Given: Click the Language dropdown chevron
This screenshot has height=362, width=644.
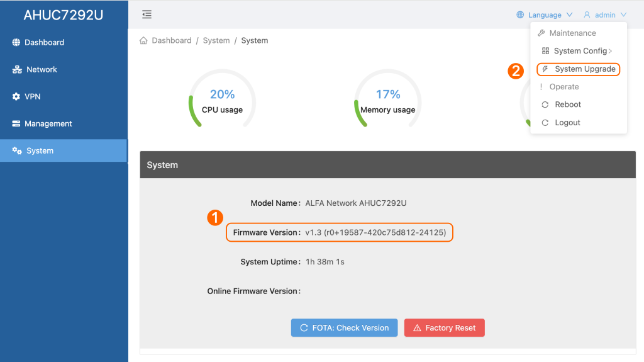Looking at the screenshot, I should [569, 15].
